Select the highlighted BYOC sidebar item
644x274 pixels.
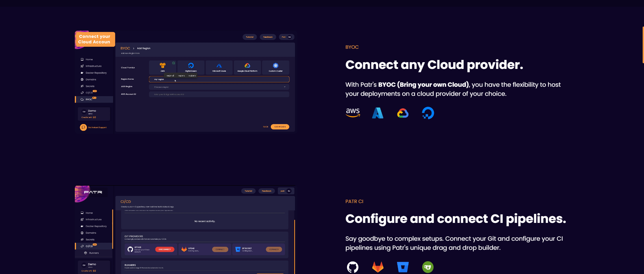point(94,100)
